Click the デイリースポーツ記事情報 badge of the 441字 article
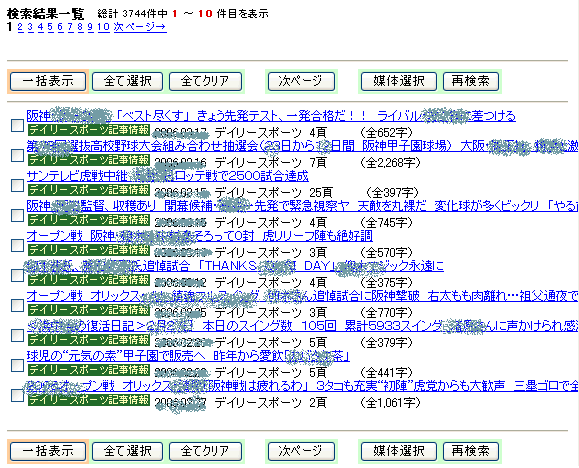This screenshot has width=579, height=468. point(89,370)
